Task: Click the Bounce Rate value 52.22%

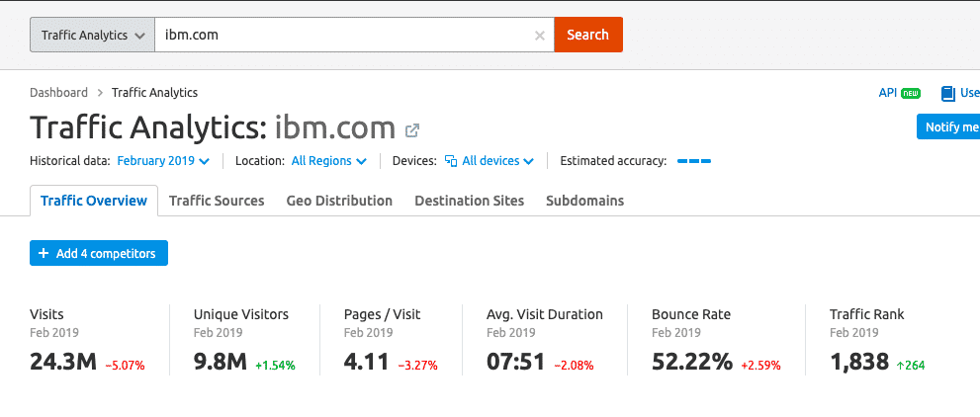Action: [692, 362]
